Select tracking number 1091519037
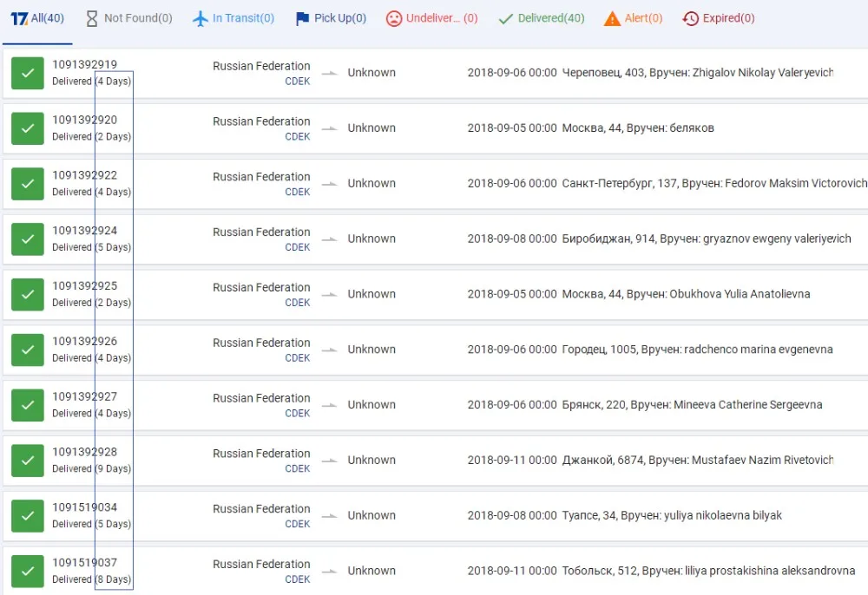 point(85,562)
